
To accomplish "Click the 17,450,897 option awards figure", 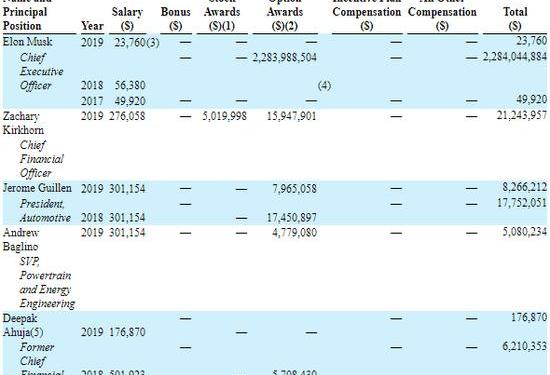I will pos(292,217).
